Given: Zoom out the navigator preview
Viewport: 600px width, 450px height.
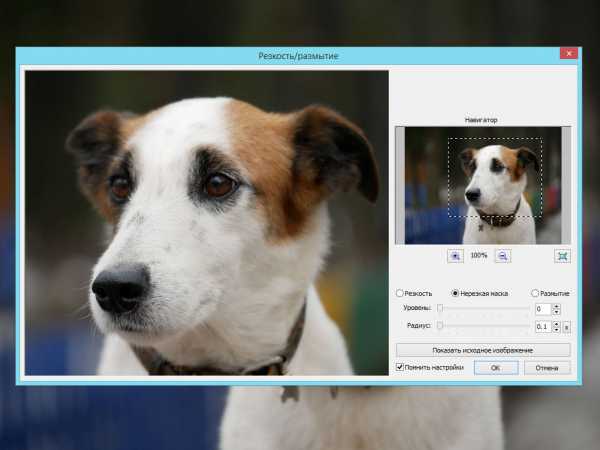Looking at the screenshot, I should tap(503, 256).
